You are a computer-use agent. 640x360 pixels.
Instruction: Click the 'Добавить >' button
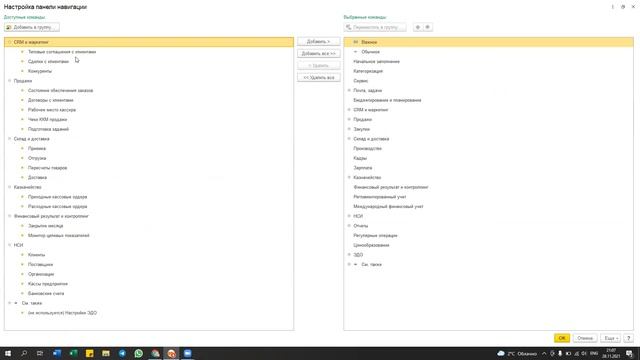pos(318,42)
